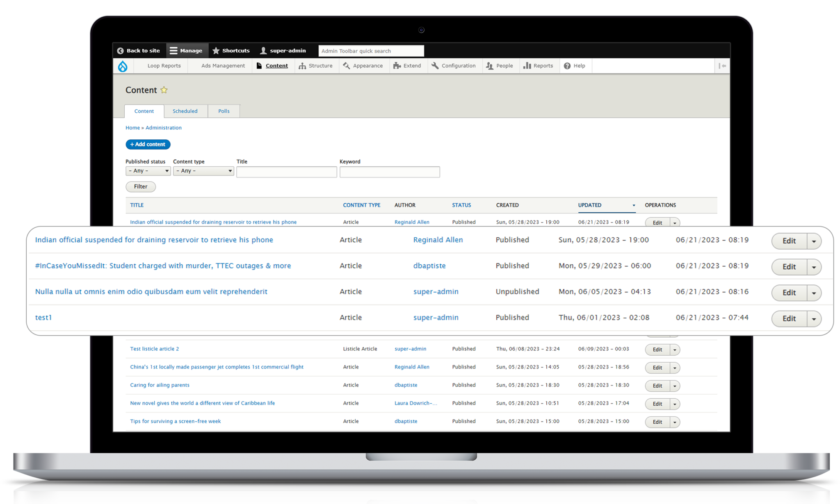Open the Extend modules menu
The height and width of the screenshot is (504, 840).
coord(407,66)
